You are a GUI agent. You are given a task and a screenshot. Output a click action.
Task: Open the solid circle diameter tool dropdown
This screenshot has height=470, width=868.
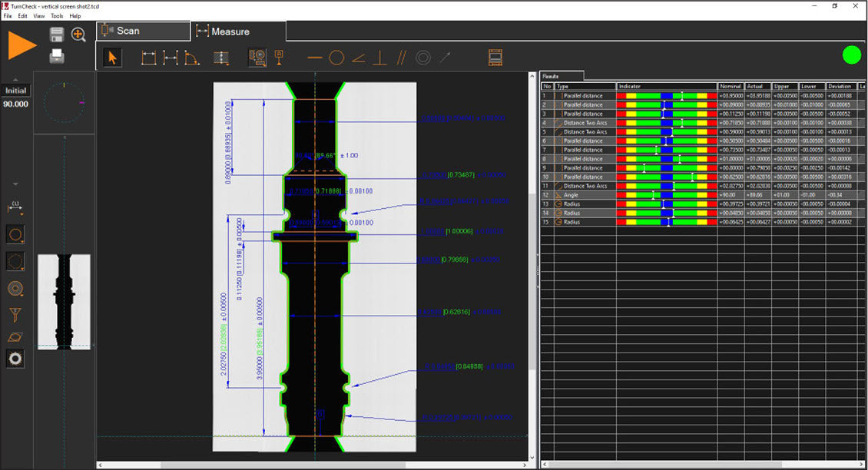tap(15, 234)
